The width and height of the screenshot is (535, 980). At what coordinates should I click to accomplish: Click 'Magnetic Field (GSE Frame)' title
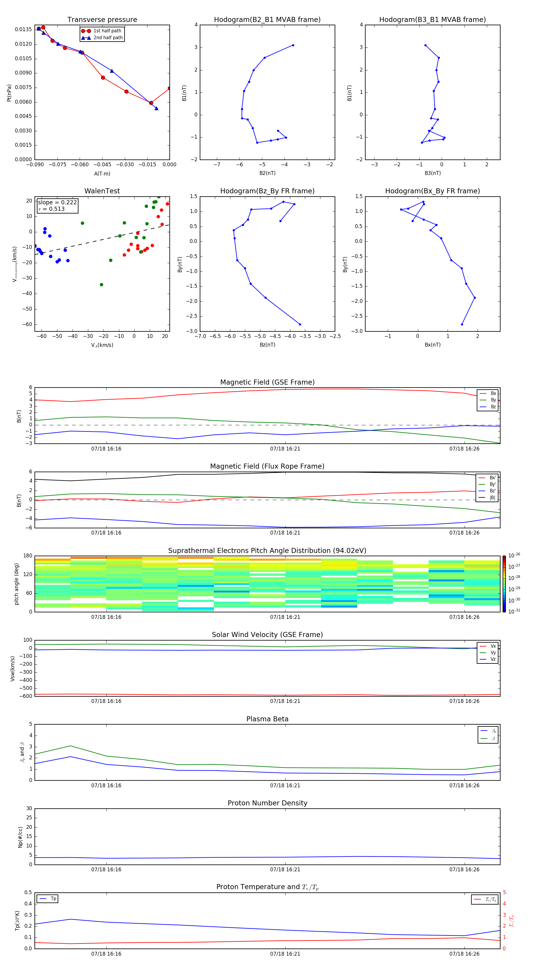267,382
